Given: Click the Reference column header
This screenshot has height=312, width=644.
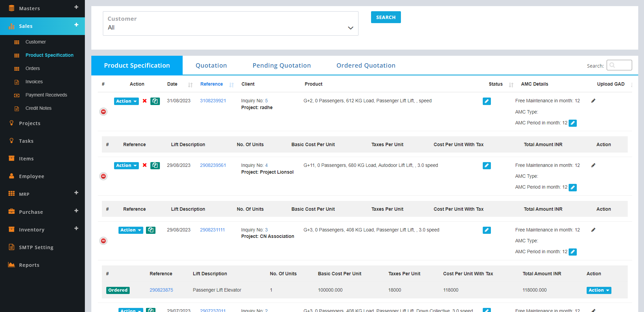Looking at the screenshot, I should (211, 84).
